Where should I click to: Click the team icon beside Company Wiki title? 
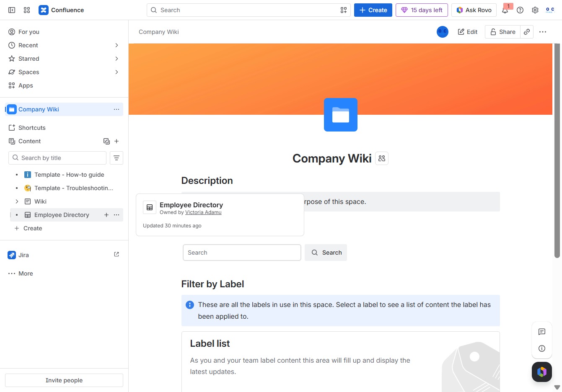pyautogui.click(x=382, y=158)
